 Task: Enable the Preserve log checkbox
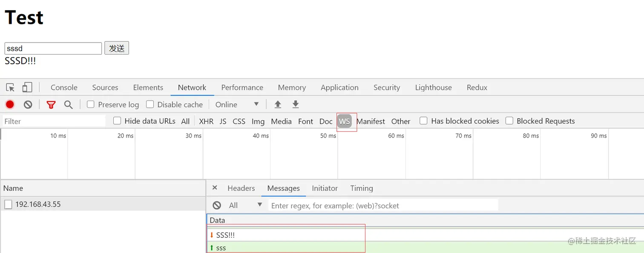[x=91, y=104]
